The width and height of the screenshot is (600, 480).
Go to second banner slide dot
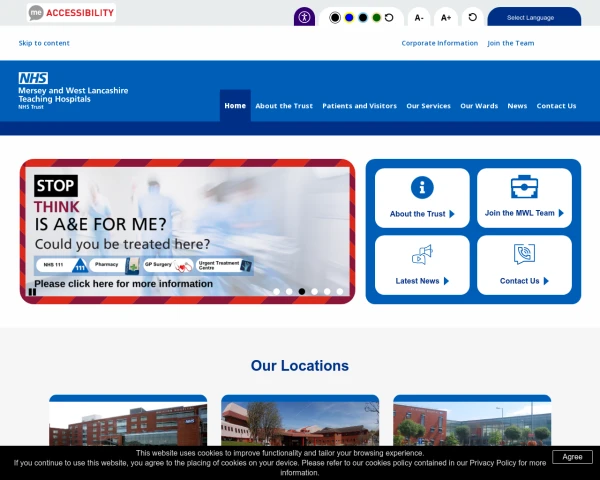click(289, 292)
